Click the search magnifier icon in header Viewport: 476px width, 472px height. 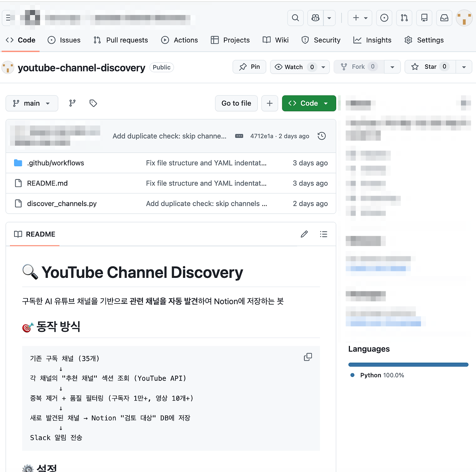[x=296, y=18]
